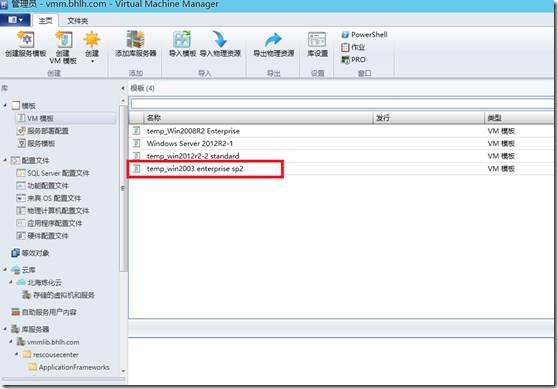The width and height of the screenshot is (558, 389).
Task: Click the temp_Win2008R2 Enterprise template icon
Action: pos(136,131)
